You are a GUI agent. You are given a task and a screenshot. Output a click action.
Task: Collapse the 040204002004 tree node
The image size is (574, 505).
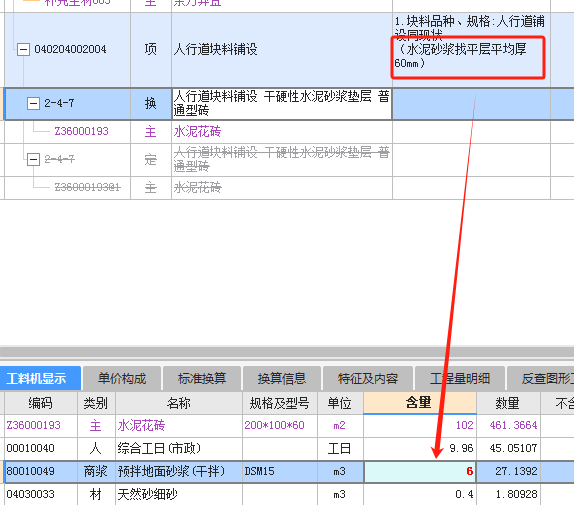click(23, 49)
